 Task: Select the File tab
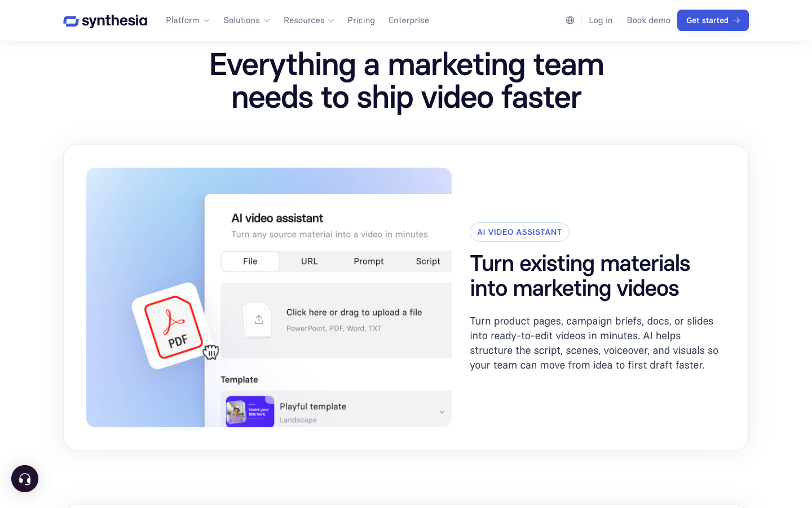click(250, 261)
